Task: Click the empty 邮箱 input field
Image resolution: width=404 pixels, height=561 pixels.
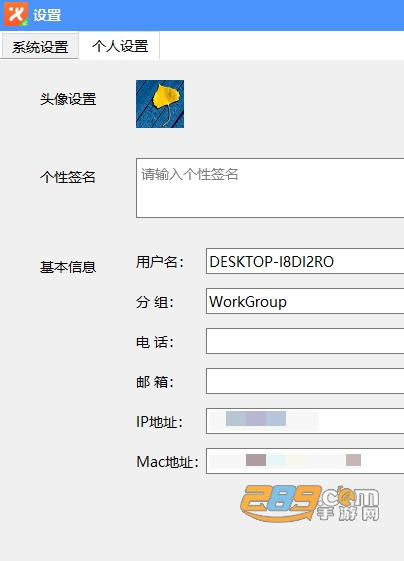Action: tap(305, 381)
